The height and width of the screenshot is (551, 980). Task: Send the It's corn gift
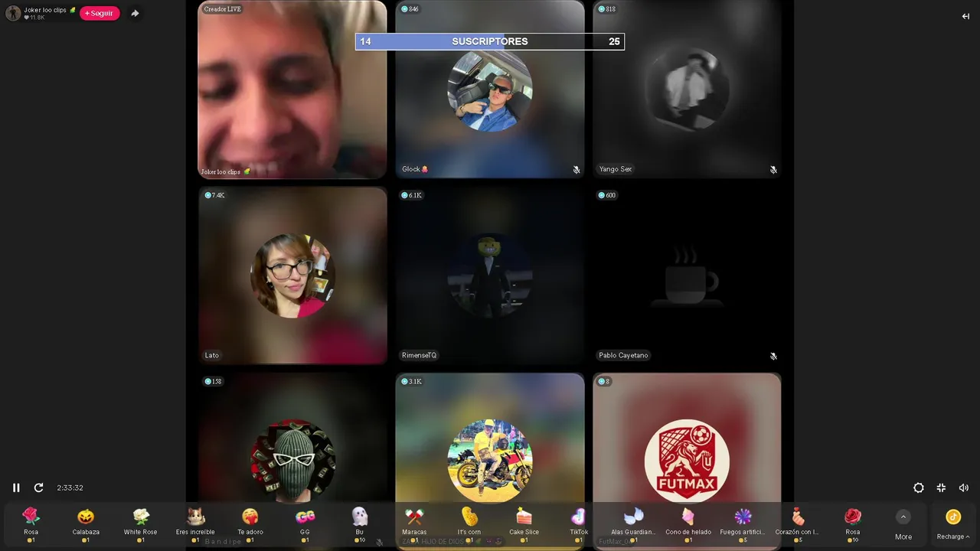tap(469, 525)
